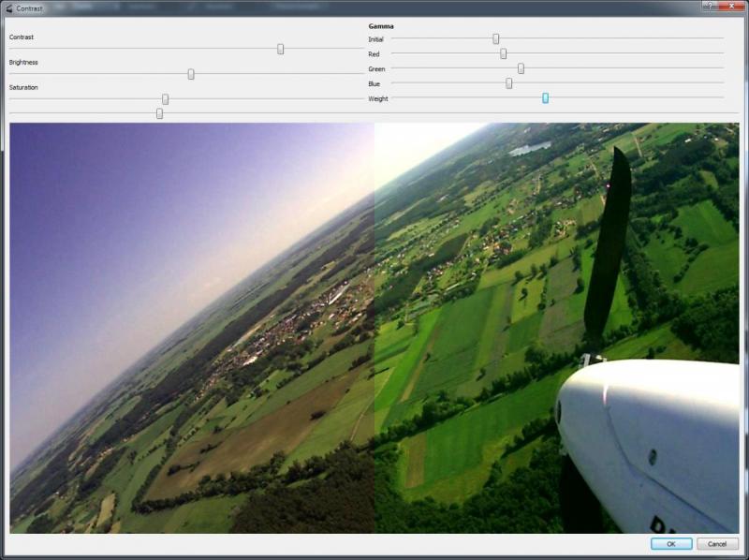Viewport: 749px width, 560px height.
Task: Click the black propeller blade in preview
Action: 609,243
